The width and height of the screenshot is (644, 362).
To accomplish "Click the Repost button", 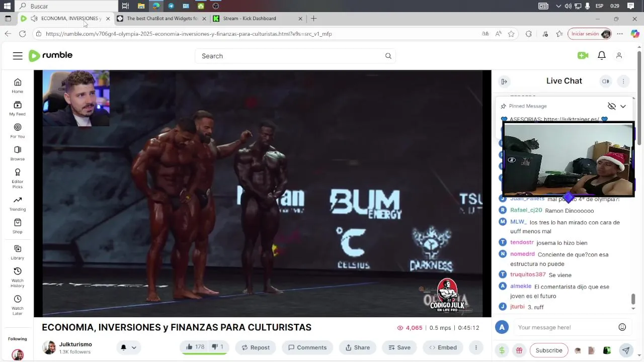I will [256, 347].
